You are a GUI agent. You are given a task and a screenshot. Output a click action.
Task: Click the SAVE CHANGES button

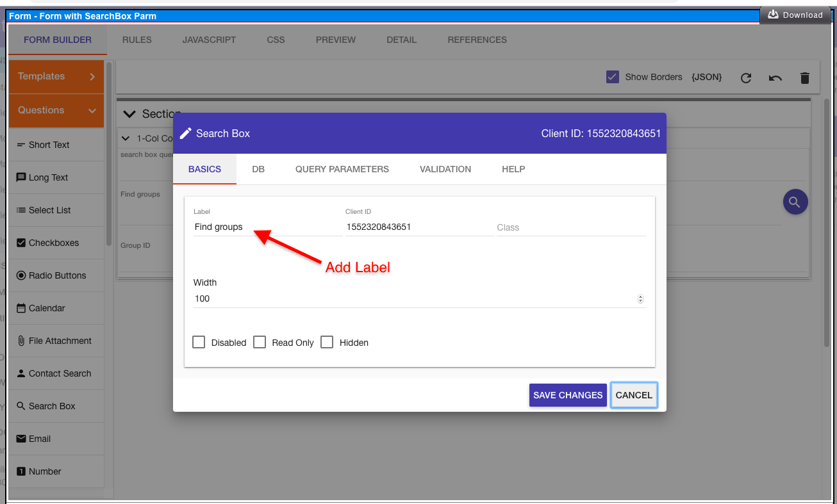567,395
